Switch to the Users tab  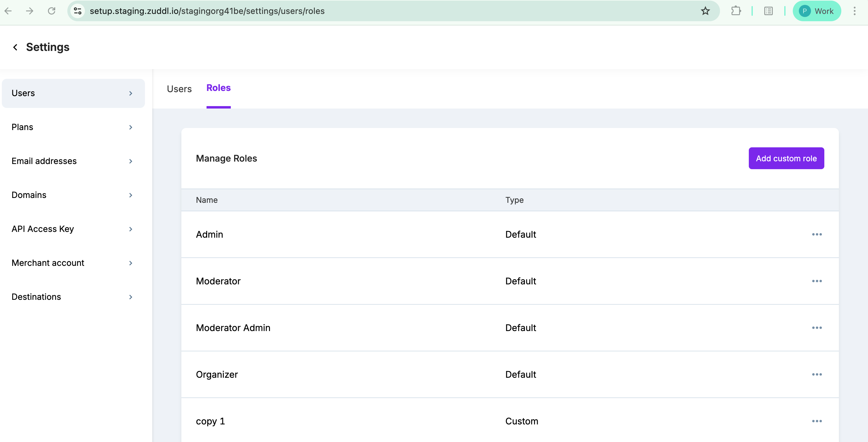[x=179, y=89]
